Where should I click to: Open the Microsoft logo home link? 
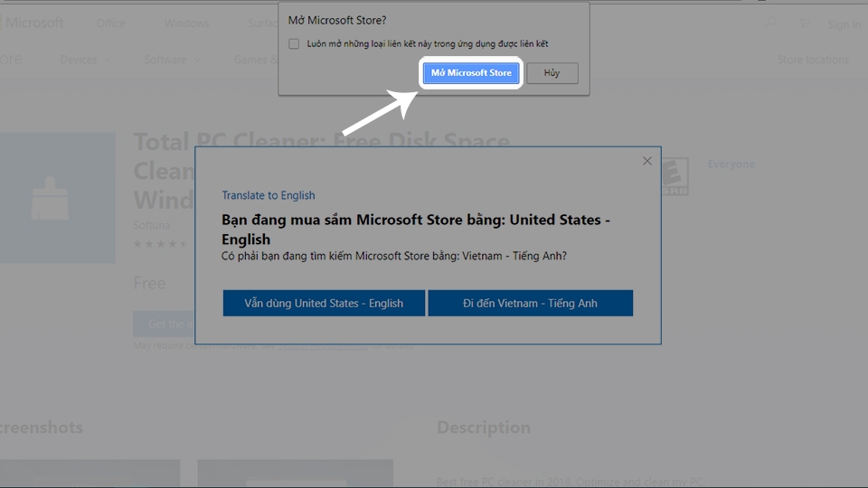(x=33, y=23)
